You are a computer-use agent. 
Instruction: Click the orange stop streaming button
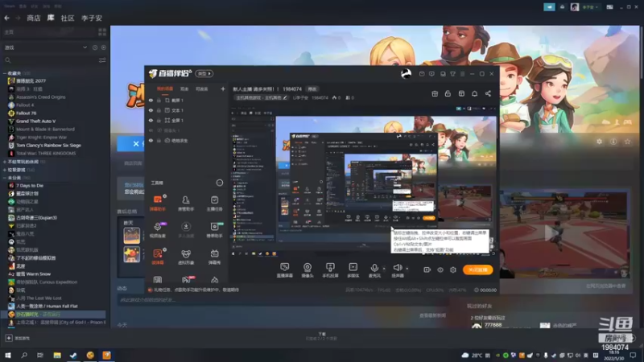477,269
